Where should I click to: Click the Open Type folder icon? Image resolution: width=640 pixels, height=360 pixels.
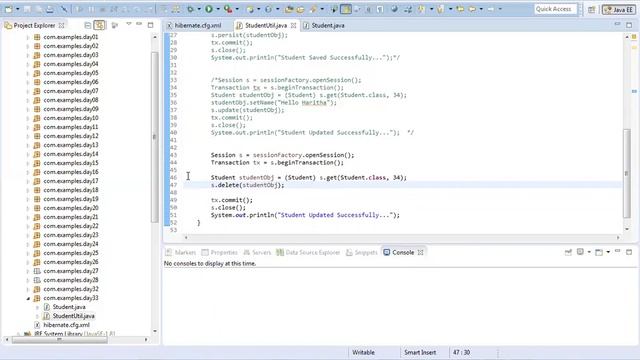point(289,9)
